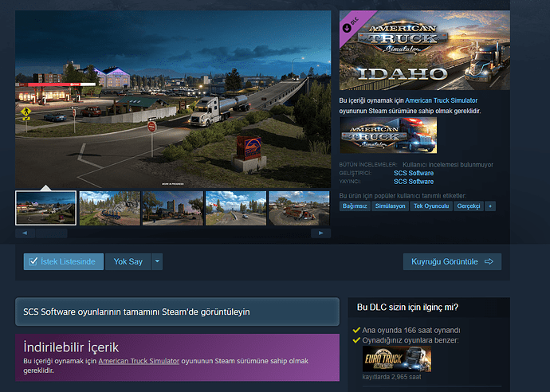Toggle the İstek Listesinde wishlist button
550x392 pixels.
click(x=64, y=261)
